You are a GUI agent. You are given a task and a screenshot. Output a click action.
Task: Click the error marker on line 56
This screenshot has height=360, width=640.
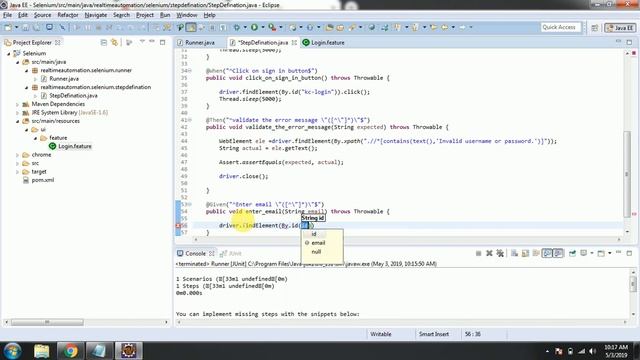click(x=178, y=225)
